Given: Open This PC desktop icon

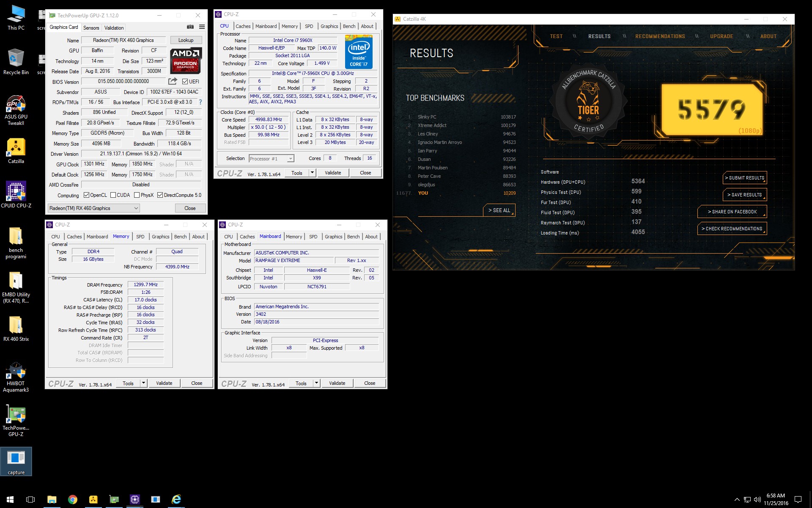Looking at the screenshot, I should coord(16,17).
